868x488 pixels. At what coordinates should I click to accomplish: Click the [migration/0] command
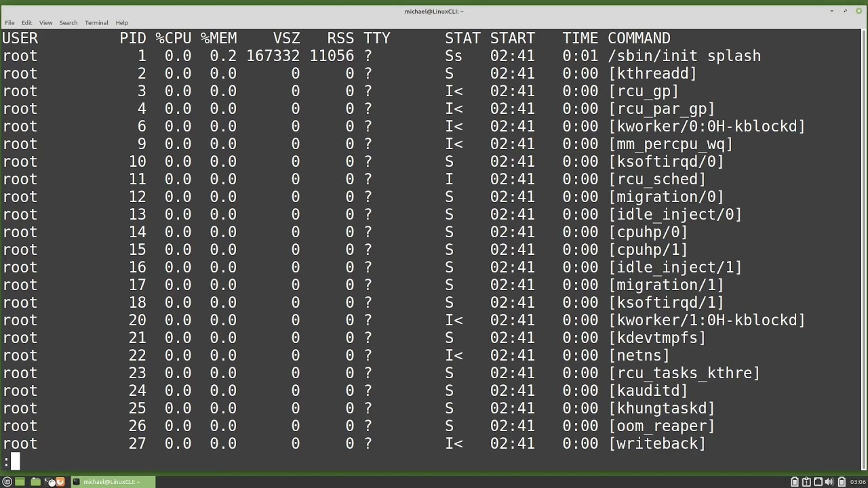point(666,197)
